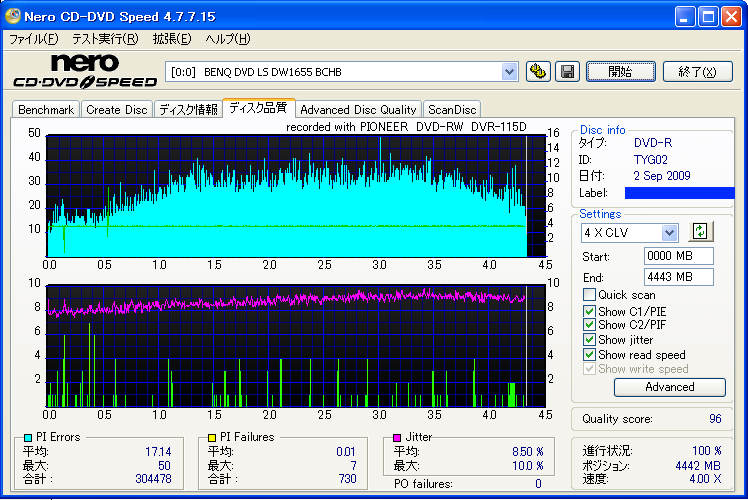Open the Advanced settings button
The width and height of the screenshot is (748, 500).
pos(669,387)
